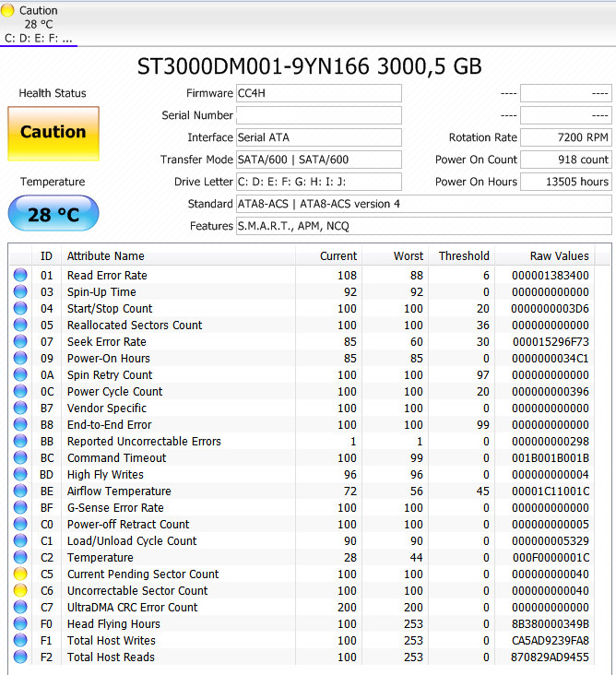Click the Airflow Temperature threshold value 45
Screen dimensions: 616x675
tap(482, 491)
